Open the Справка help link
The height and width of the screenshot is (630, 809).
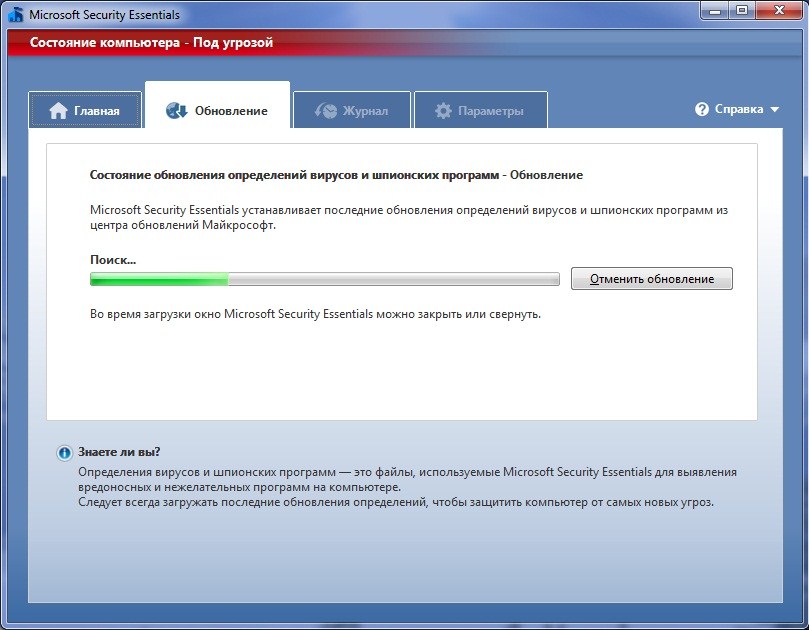(739, 109)
